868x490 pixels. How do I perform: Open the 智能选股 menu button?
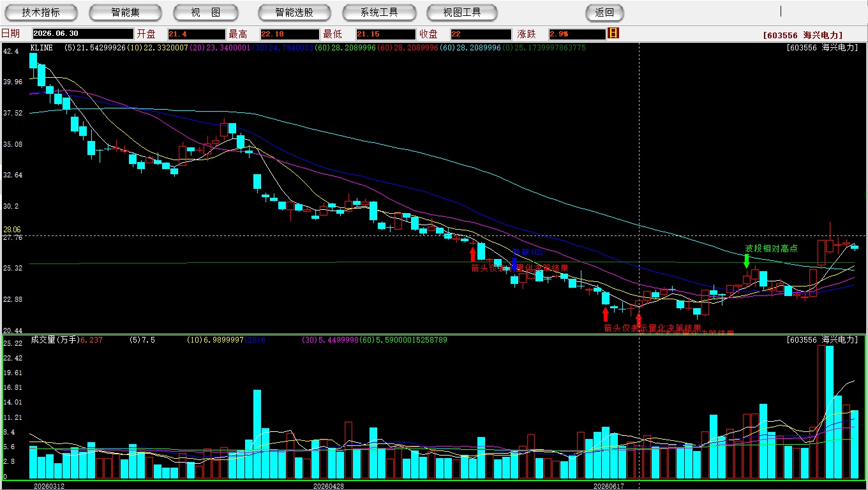[294, 12]
